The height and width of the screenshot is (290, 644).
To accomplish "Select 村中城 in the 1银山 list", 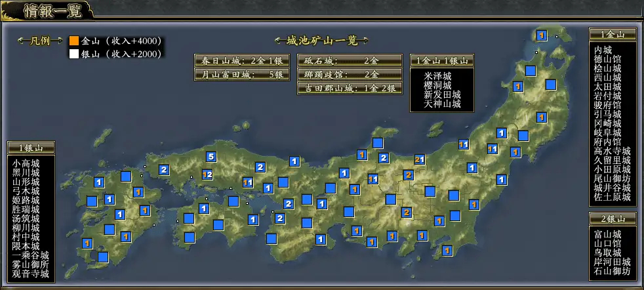I will 26,237.
